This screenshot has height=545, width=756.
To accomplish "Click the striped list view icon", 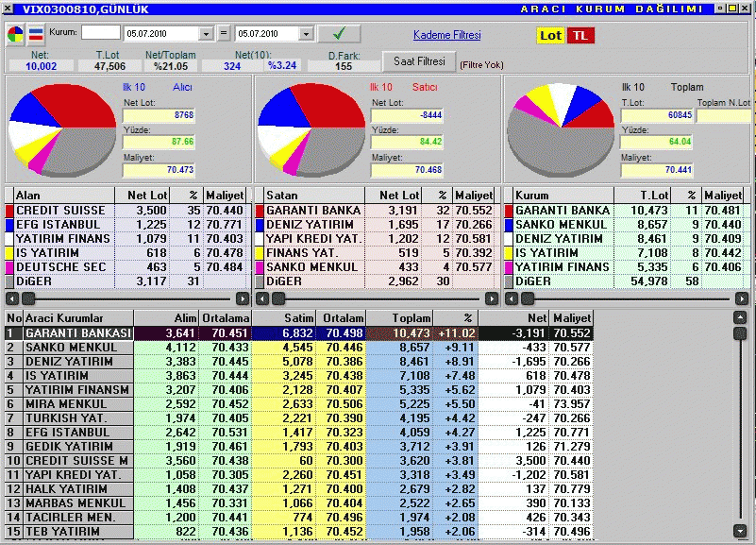I will pyautogui.click(x=36, y=34).
